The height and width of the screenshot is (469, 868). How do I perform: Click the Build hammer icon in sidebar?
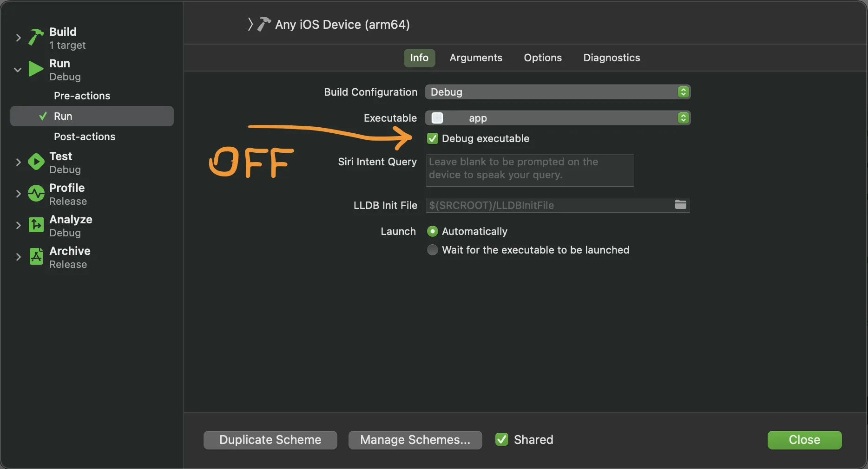(x=36, y=37)
